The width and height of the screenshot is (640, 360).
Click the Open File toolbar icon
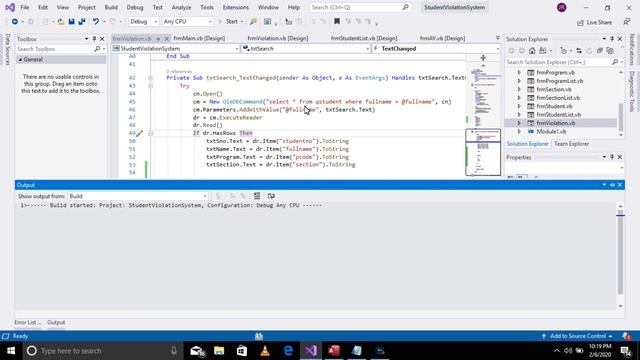pyautogui.click(x=60, y=22)
